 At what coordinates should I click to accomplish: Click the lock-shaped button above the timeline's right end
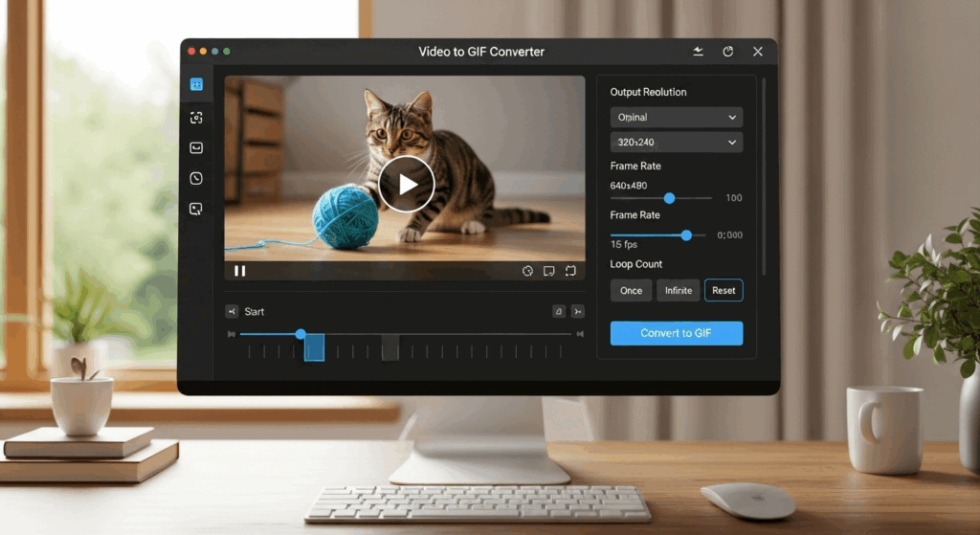click(x=559, y=311)
